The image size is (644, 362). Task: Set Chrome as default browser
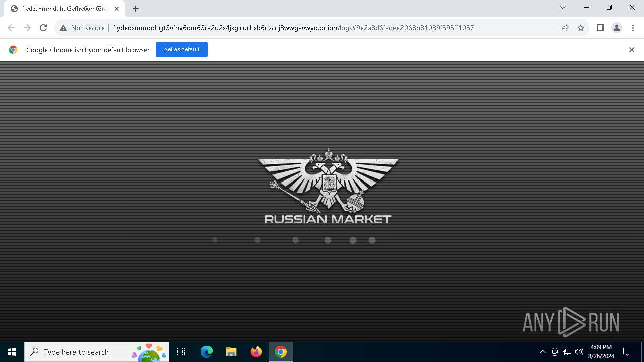tap(182, 49)
